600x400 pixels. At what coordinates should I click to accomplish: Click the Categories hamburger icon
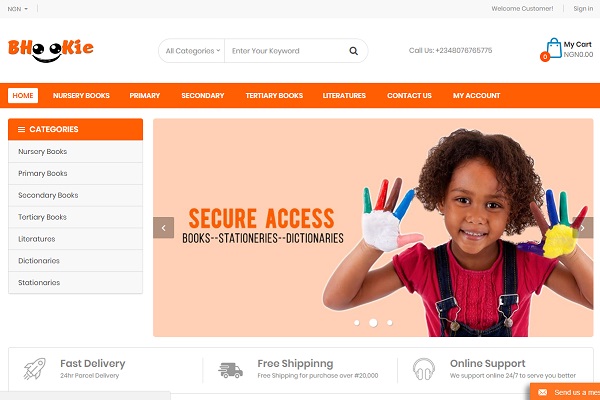pos(21,129)
